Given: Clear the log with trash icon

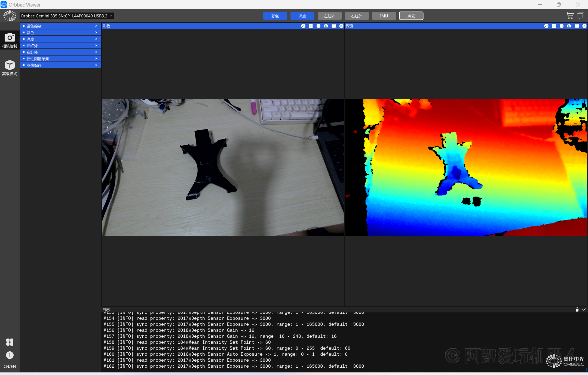Looking at the screenshot, I should point(577,309).
